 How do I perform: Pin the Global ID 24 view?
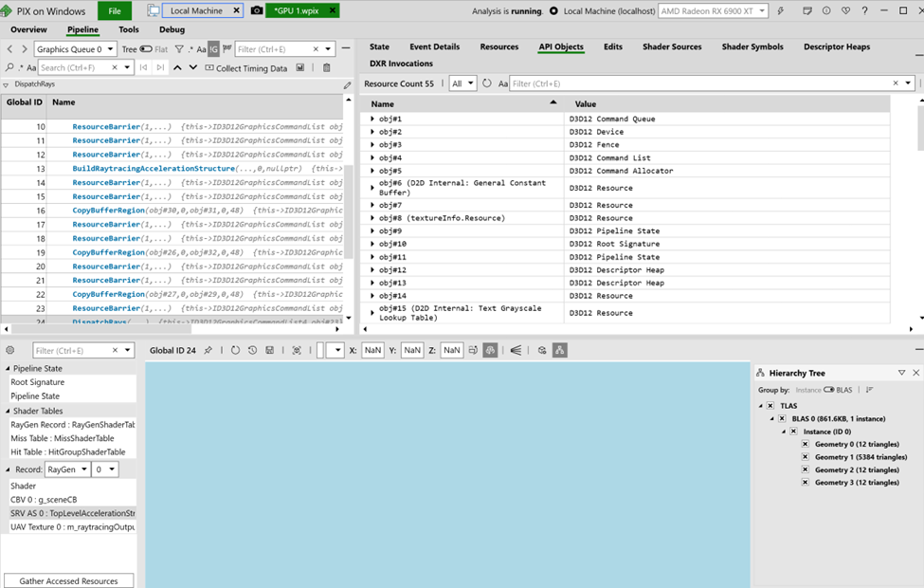pyautogui.click(x=208, y=350)
